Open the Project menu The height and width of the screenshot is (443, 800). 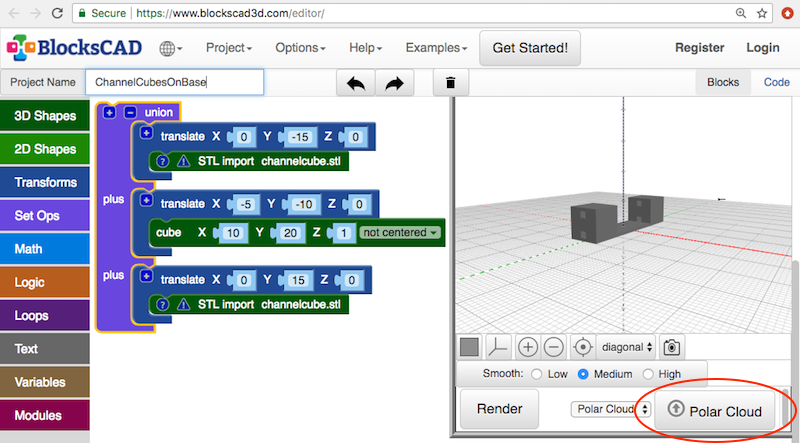coord(229,48)
